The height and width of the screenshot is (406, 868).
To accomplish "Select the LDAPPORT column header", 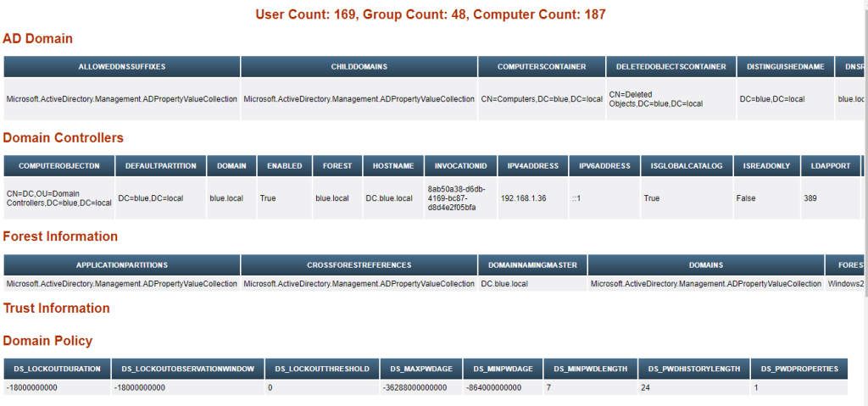I will (830, 166).
